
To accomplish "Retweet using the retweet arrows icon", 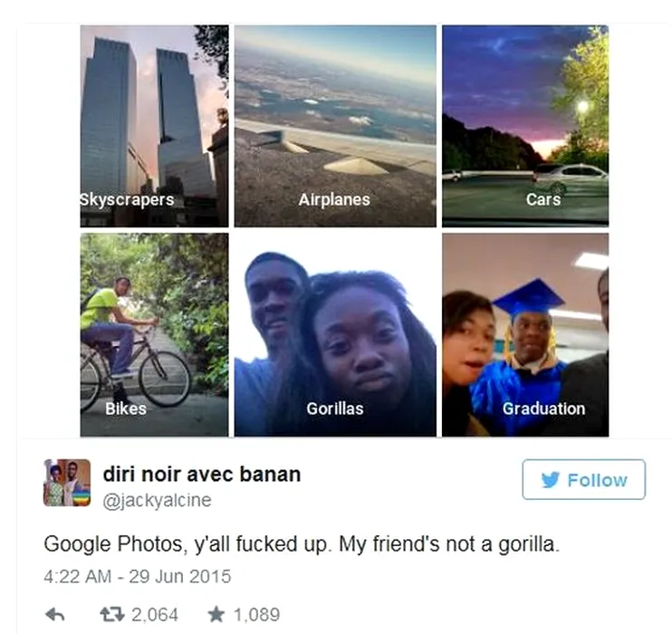I will click(x=112, y=615).
